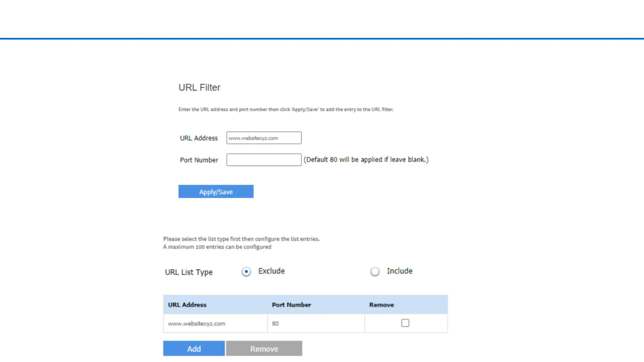Click the Include label text
This screenshot has width=644, height=362.
tap(399, 271)
